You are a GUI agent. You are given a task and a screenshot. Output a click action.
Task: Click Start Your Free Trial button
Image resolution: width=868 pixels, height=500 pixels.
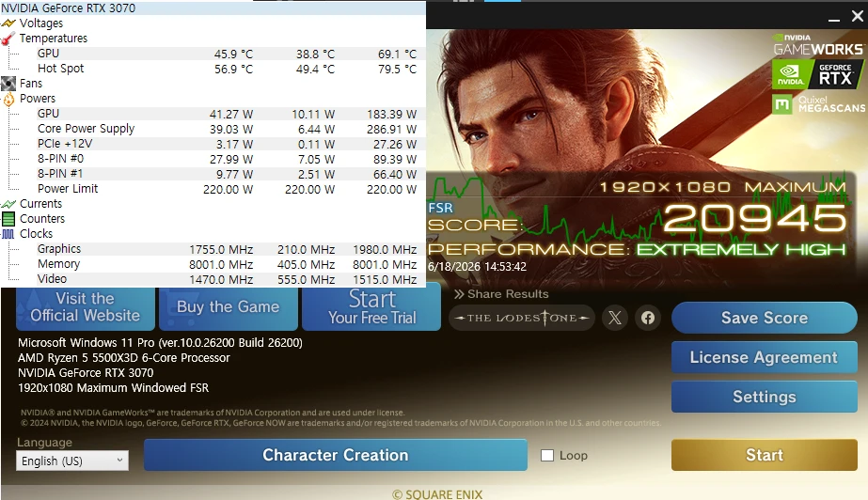[x=371, y=307]
